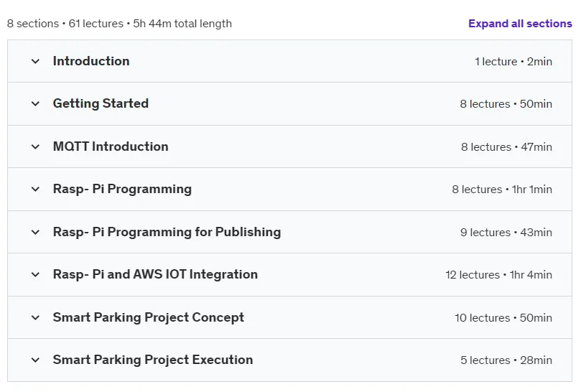Open Smart Parking Project Concept heading
Viewport: 586px width, 392px height.
click(149, 317)
